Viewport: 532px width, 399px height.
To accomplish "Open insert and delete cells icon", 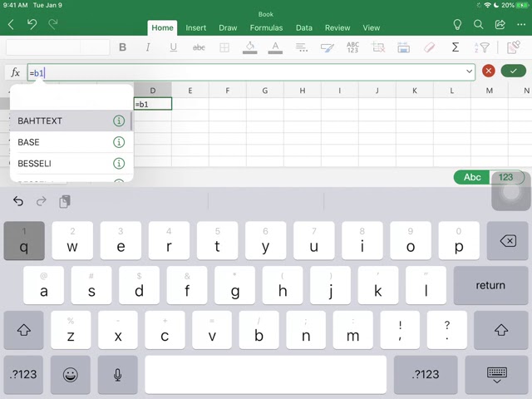I will [x=378, y=47].
